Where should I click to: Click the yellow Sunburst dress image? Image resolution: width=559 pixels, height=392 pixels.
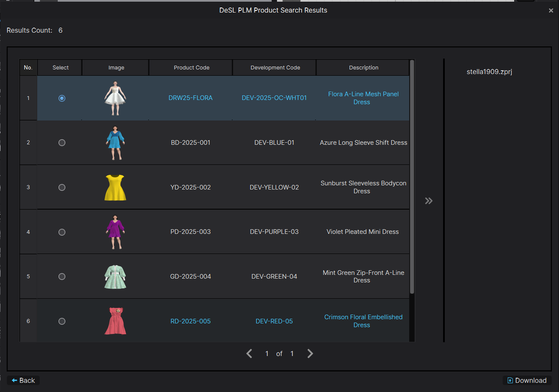coord(115,187)
